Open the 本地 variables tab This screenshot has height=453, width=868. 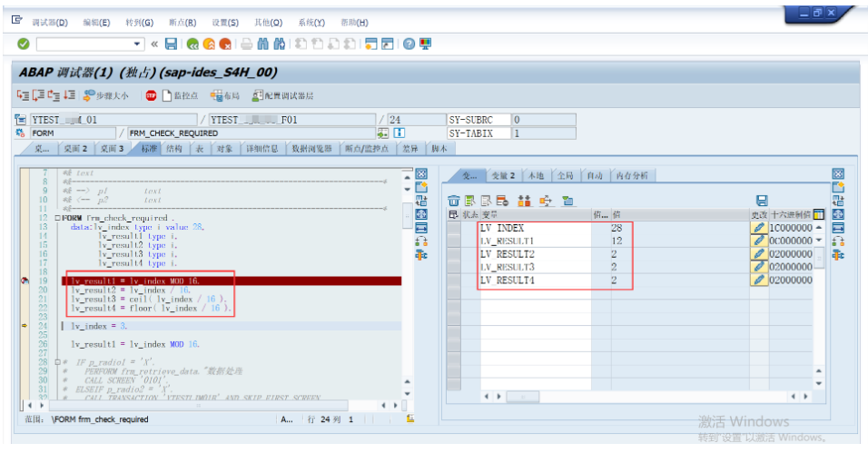click(x=536, y=175)
